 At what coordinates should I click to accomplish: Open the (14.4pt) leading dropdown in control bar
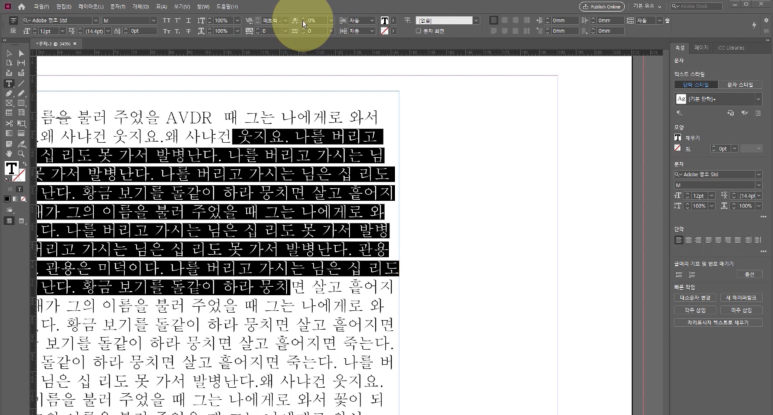click(108, 31)
